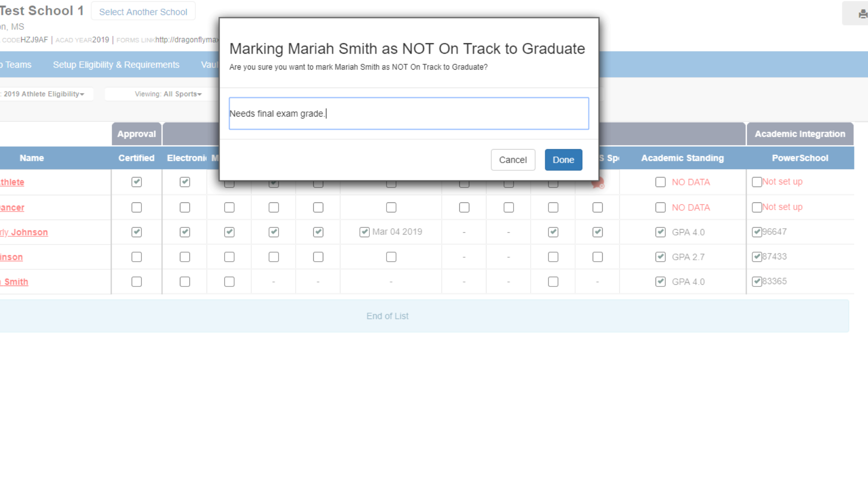868x488 pixels.
Task: Go to the Teams menu item
Action: [18, 65]
